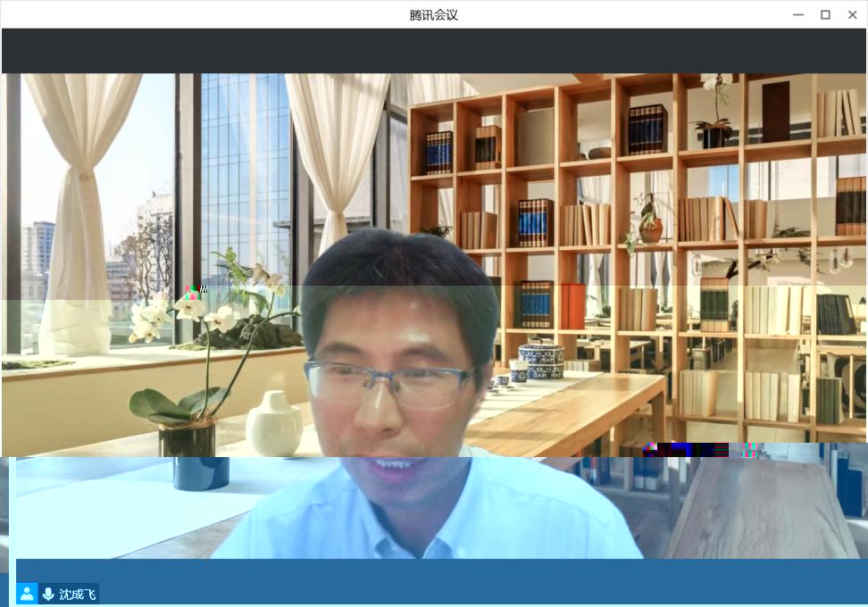Click the participant name 沈成飞
The image size is (868, 607).
pos(78,595)
